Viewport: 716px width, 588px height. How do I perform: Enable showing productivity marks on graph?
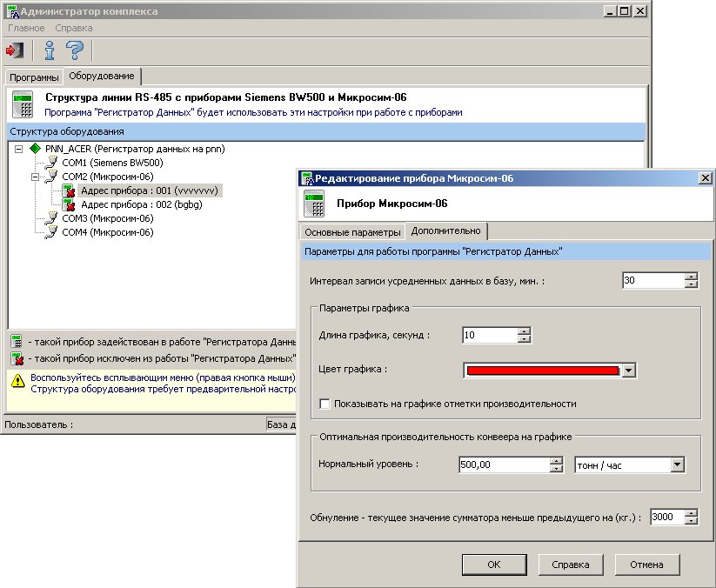pyautogui.click(x=325, y=404)
